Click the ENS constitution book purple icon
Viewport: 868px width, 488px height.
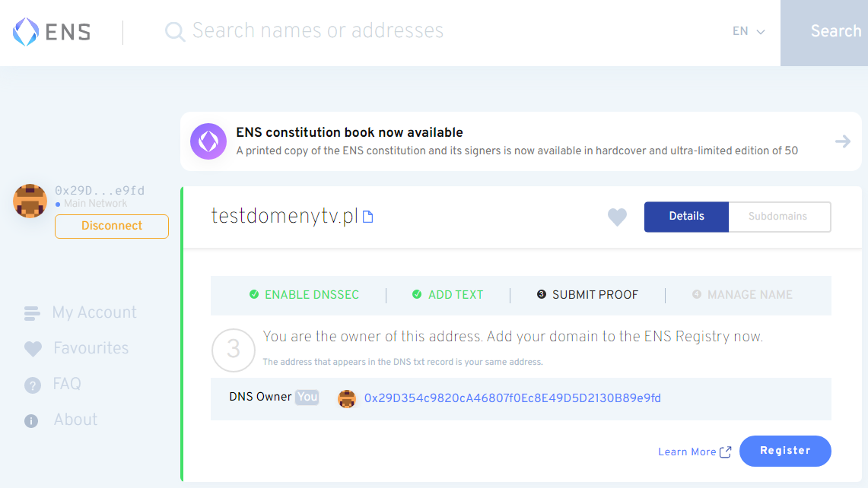coord(208,141)
